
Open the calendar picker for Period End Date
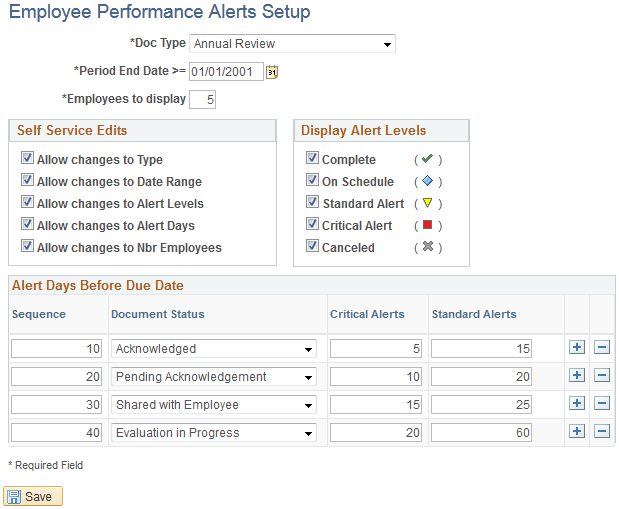tap(272, 72)
